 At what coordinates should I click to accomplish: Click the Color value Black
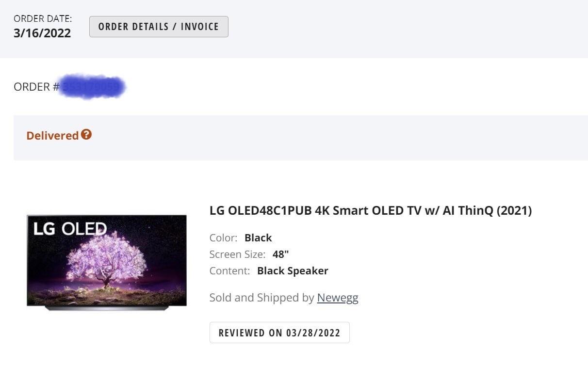coord(258,238)
